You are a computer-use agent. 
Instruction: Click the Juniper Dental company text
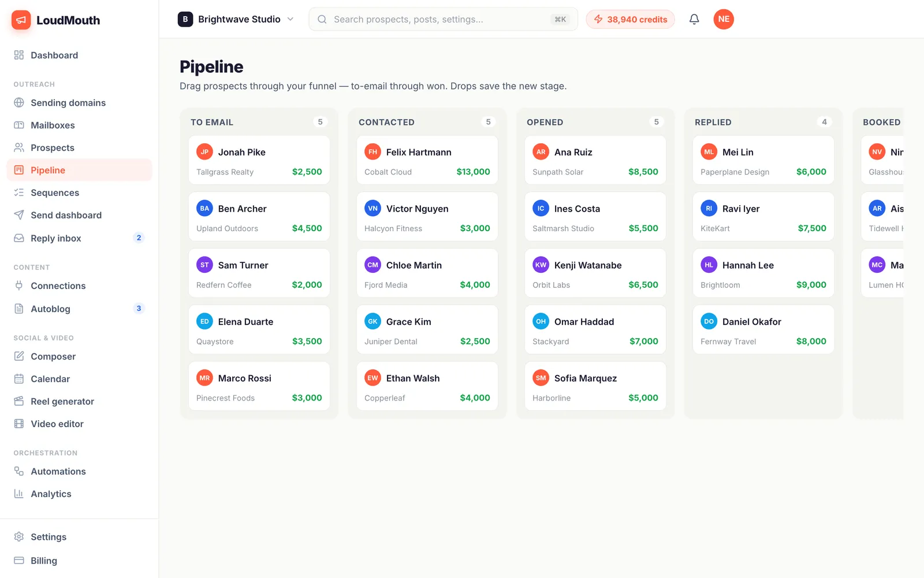pos(390,342)
